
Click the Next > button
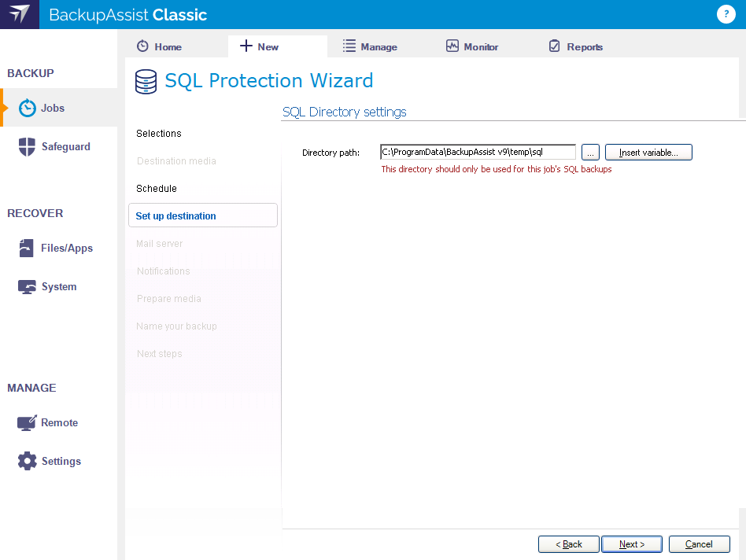pos(632,544)
